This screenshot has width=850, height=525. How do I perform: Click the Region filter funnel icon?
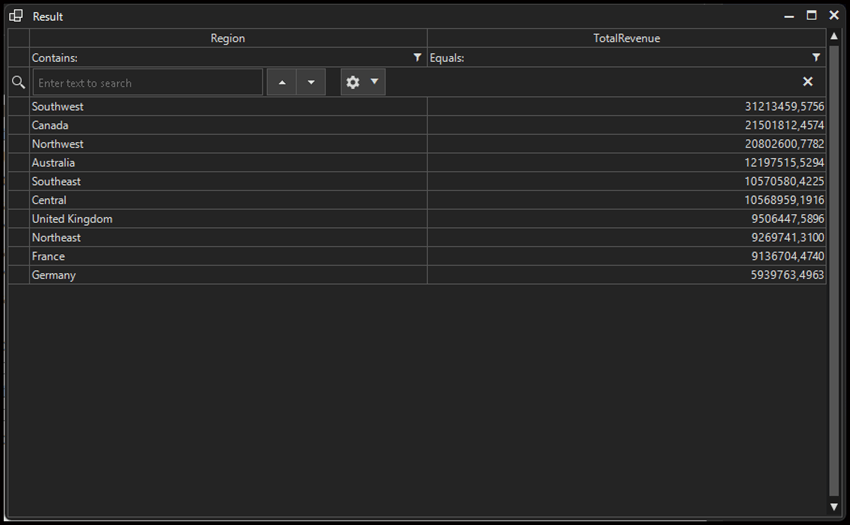point(417,58)
